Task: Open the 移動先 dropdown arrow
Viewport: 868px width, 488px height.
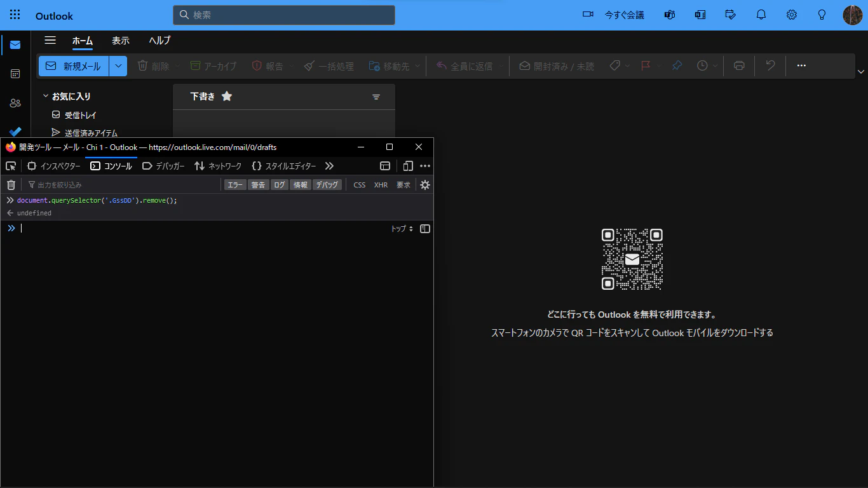Action: [x=417, y=65]
